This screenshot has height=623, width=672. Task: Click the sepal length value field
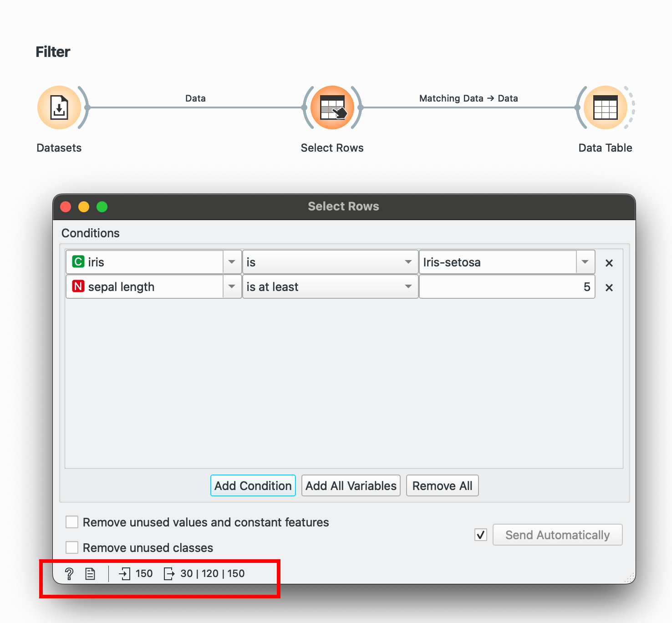[x=506, y=286]
